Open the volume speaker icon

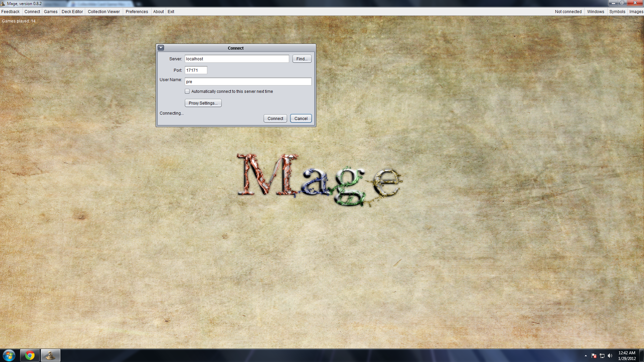[610, 356]
